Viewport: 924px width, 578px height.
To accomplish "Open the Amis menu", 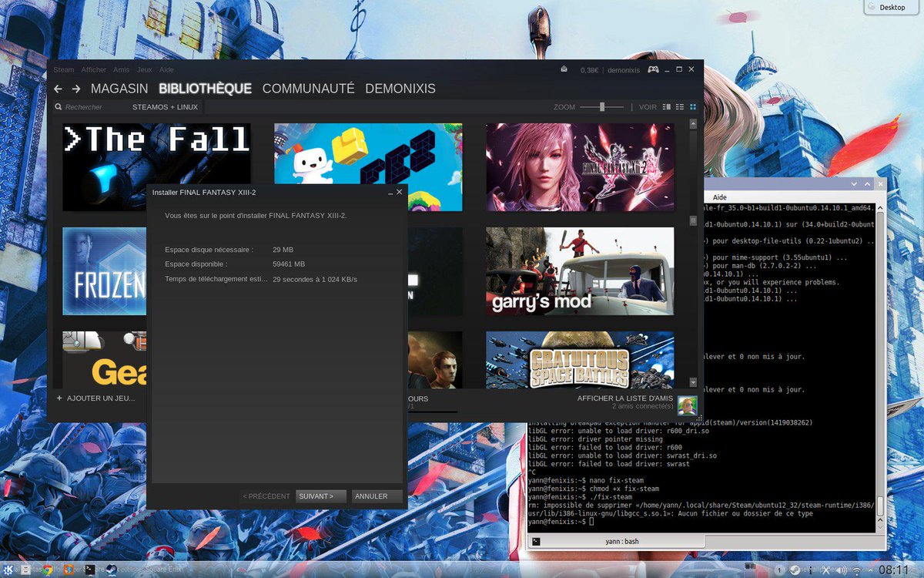I will (x=122, y=69).
